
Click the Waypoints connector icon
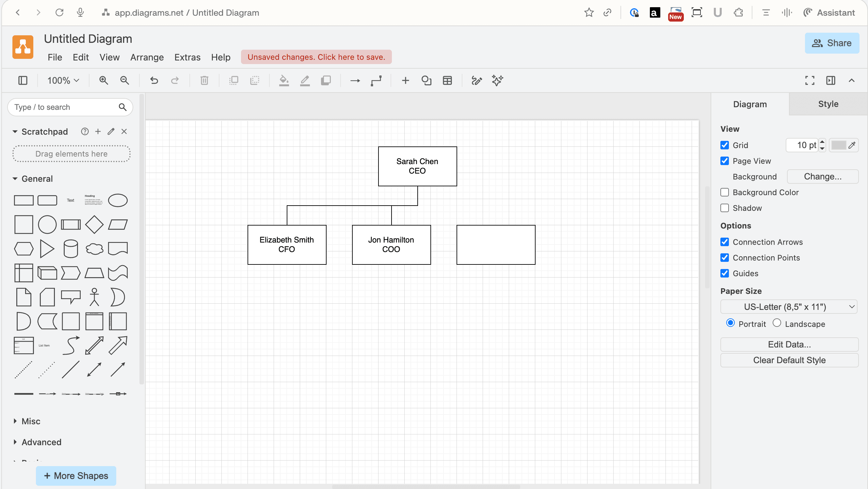(x=376, y=81)
